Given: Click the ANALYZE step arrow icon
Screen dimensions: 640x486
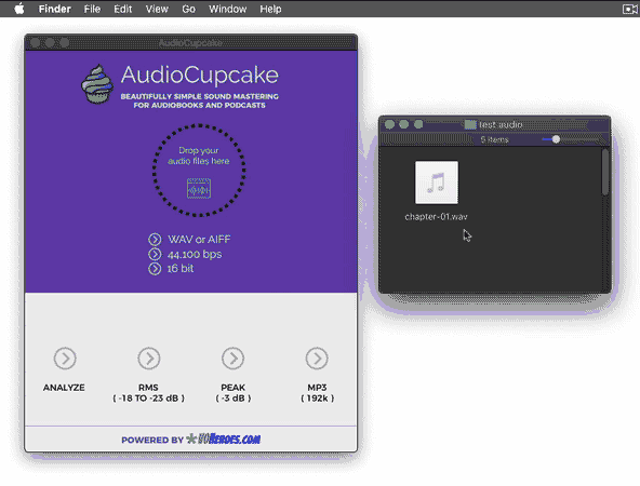Looking at the screenshot, I should (x=65, y=358).
